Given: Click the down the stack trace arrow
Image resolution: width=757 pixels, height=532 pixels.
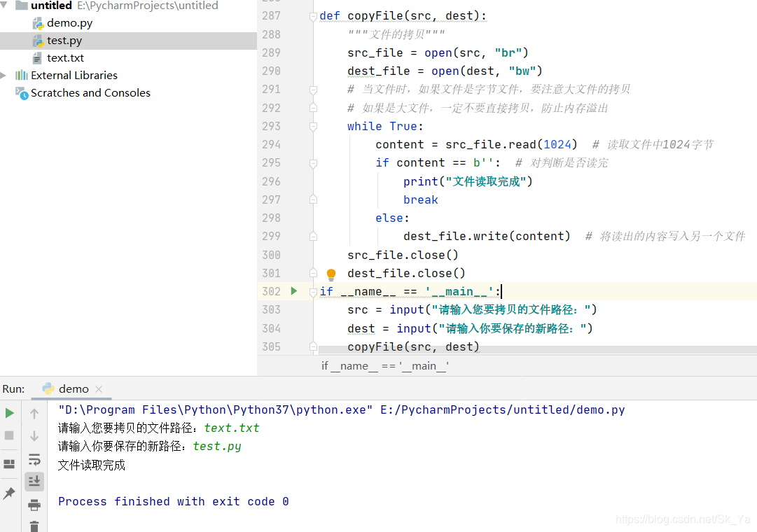Looking at the screenshot, I should tap(34, 436).
